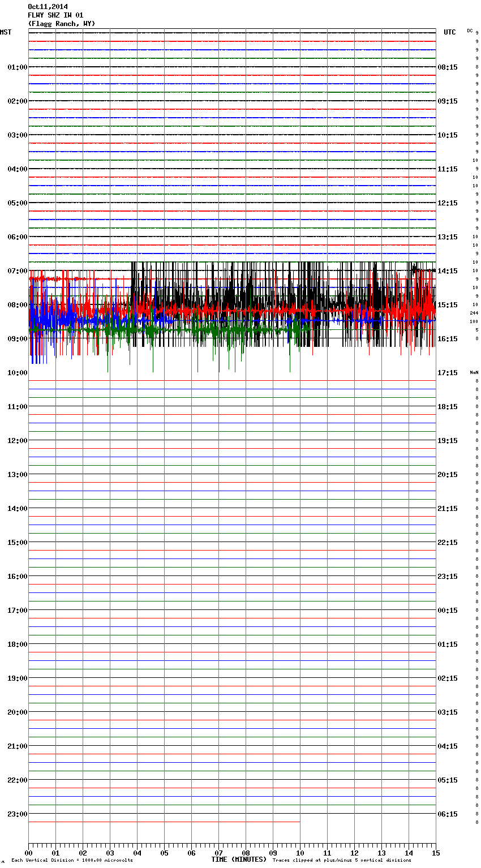This screenshot has width=481, height=868.
Task: Click the DC value '244'
Action: pyautogui.click(x=474, y=313)
